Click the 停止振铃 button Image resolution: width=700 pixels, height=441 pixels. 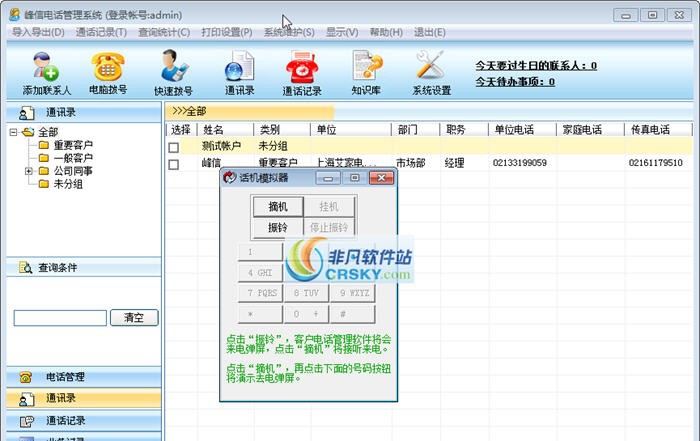tap(329, 227)
